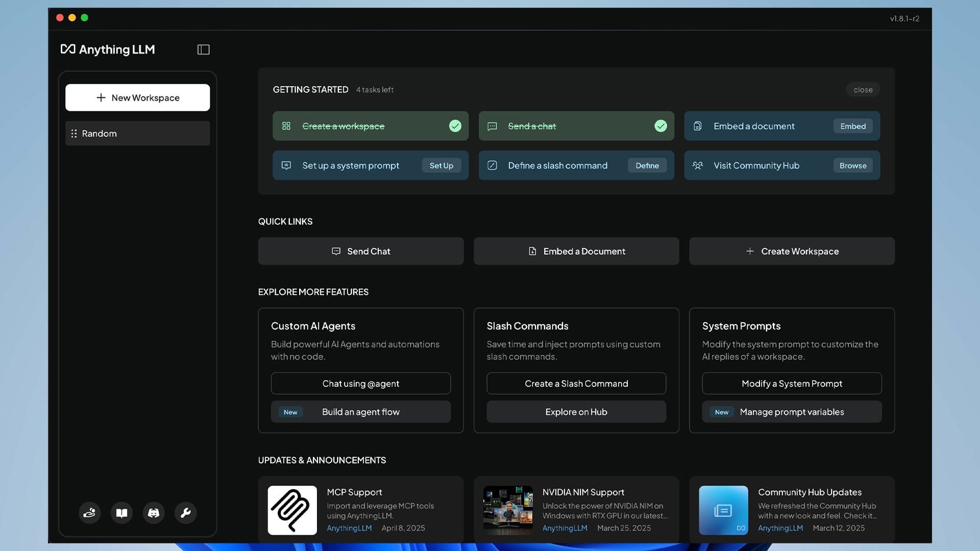
Task: Browse the Community Hub
Action: click(x=852, y=165)
